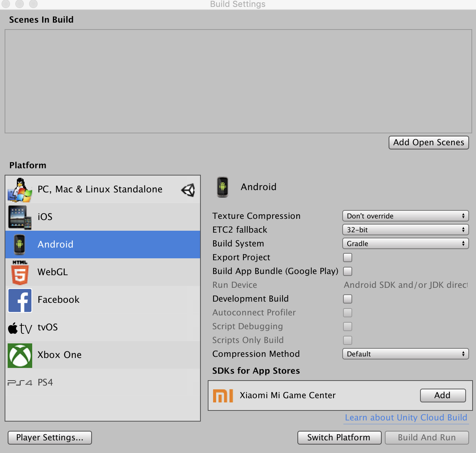
Task: Select the Xbox One platform row
Action: (x=103, y=355)
